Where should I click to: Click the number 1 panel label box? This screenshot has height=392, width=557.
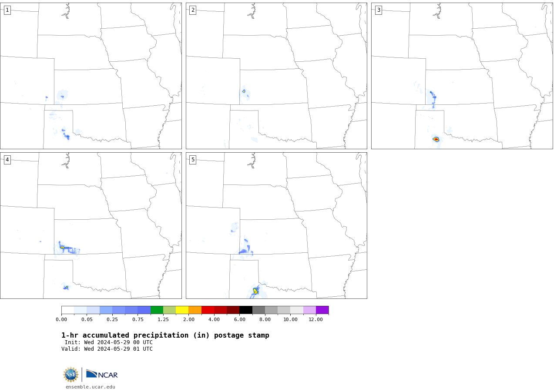pos(7,10)
